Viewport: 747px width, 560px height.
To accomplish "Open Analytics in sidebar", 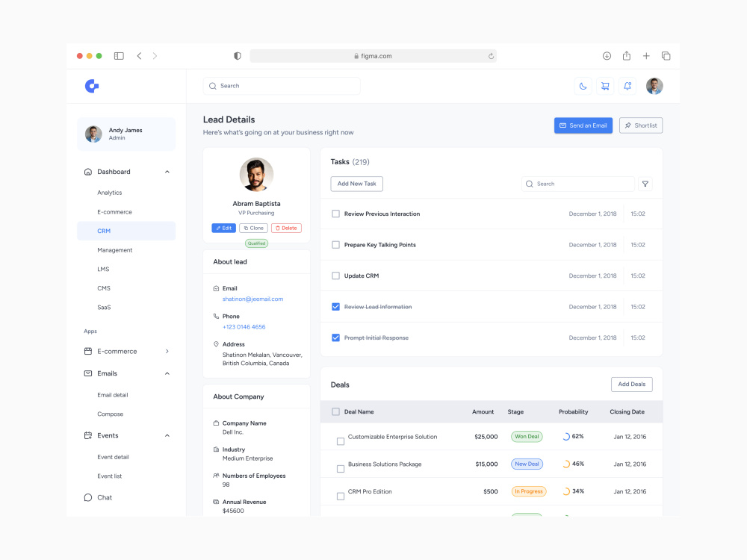I will [110, 193].
